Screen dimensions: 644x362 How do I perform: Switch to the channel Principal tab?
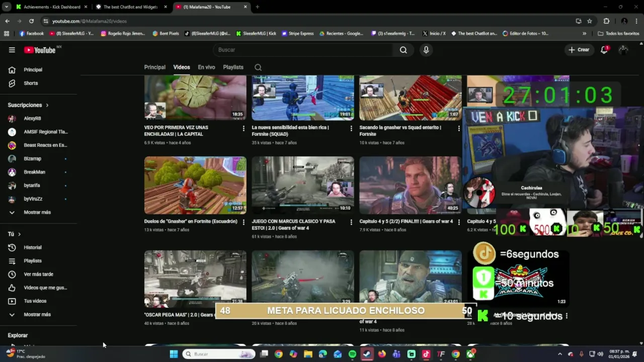[x=155, y=67]
